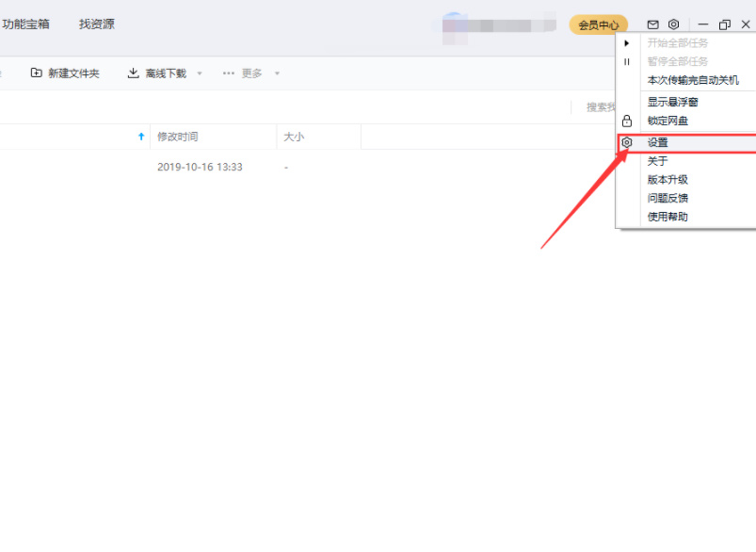Click the pause icon next to 暂停全部任务

pyautogui.click(x=627, y=62)
